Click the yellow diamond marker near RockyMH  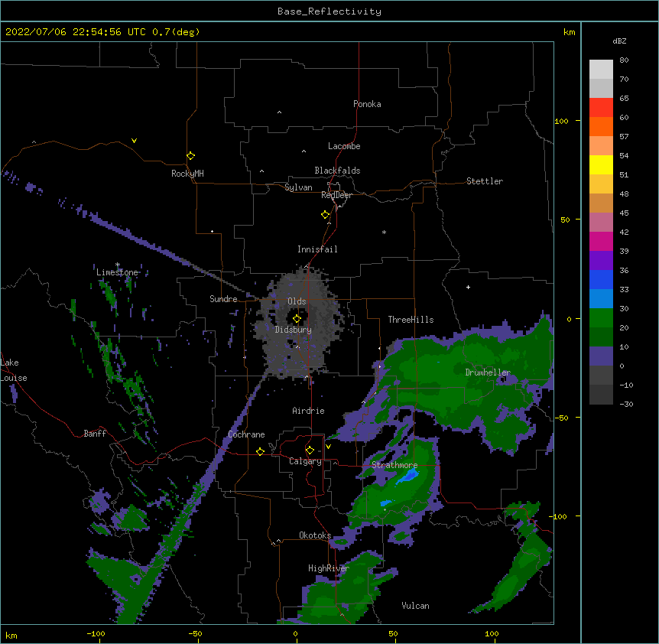click(190, 156)
